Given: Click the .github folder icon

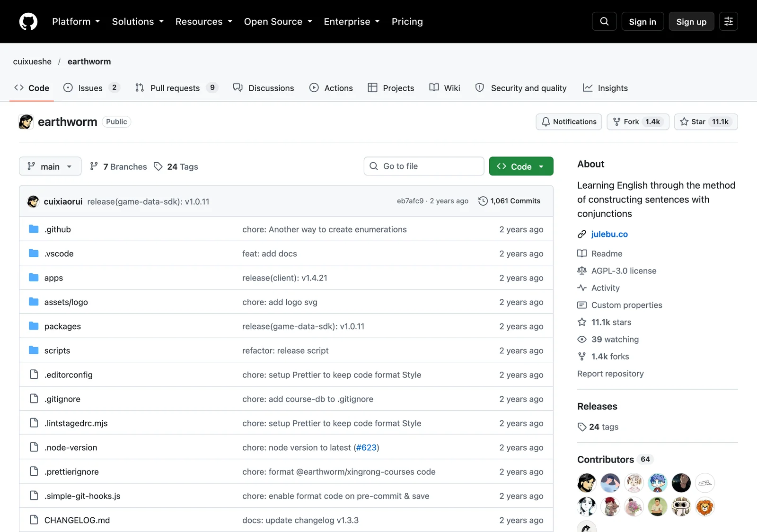Looking at the screenshot, I should [34, 229].
